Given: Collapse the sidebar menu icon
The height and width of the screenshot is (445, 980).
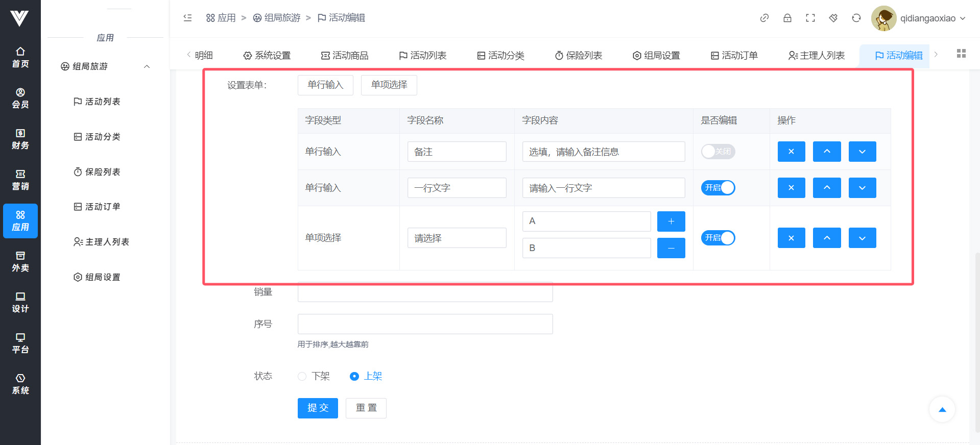Looking at the screenshot, I should 187,18.
